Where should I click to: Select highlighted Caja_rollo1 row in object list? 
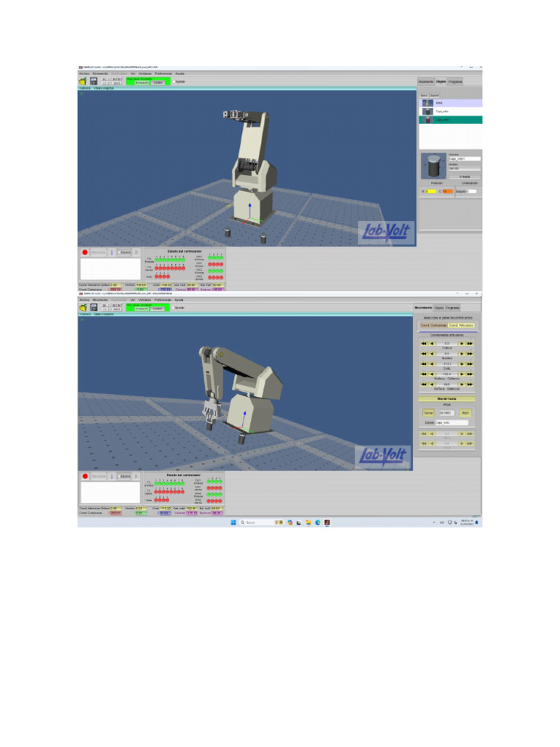(x=451, y=120)
